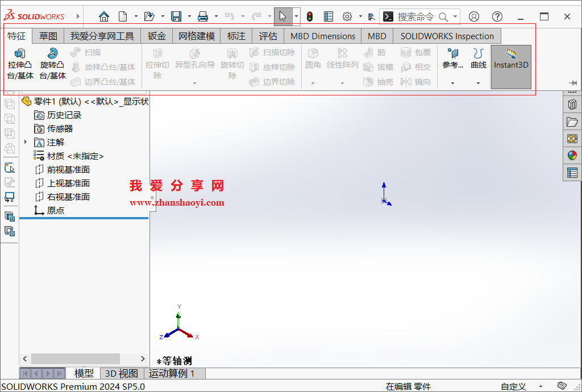Open dropdown arrow next to New icon
Image resolution: width=582 pixels, height=392 pixels.
click(136, 16)
